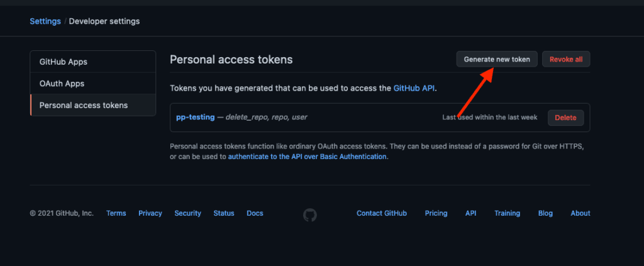Delete the pp-testing token
644x266 pixels.
(x=565, y=118)
